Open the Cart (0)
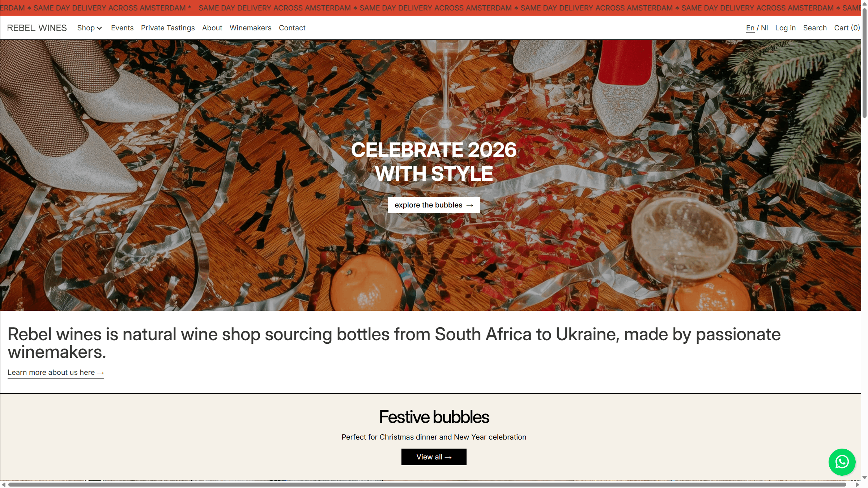This screenshot has width=868, height=488. coord(847,28)
